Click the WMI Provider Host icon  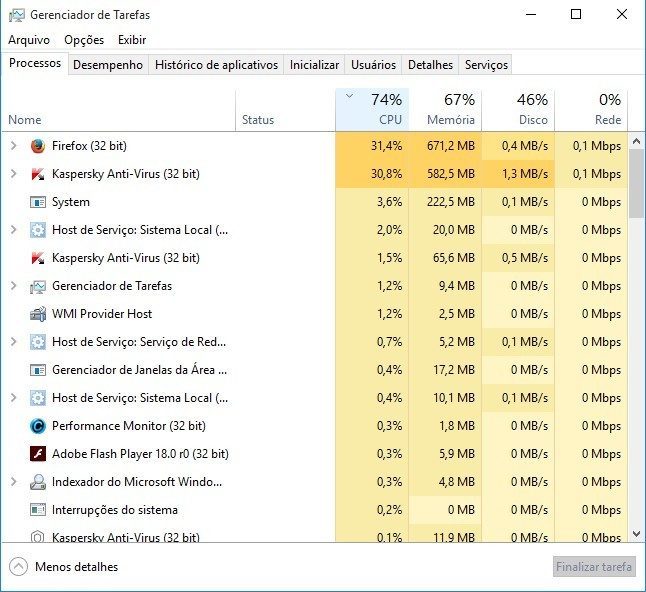click(38, 314)
